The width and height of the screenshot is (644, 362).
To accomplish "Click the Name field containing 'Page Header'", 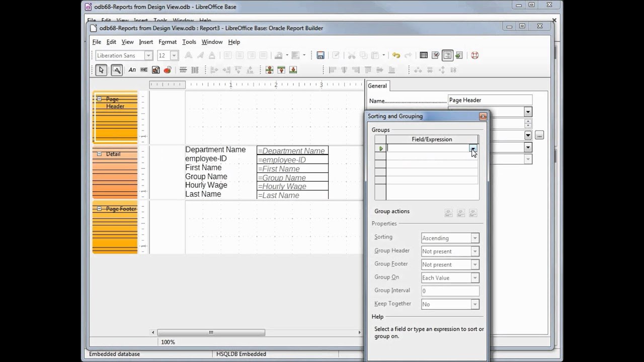I will click(490, 100).
